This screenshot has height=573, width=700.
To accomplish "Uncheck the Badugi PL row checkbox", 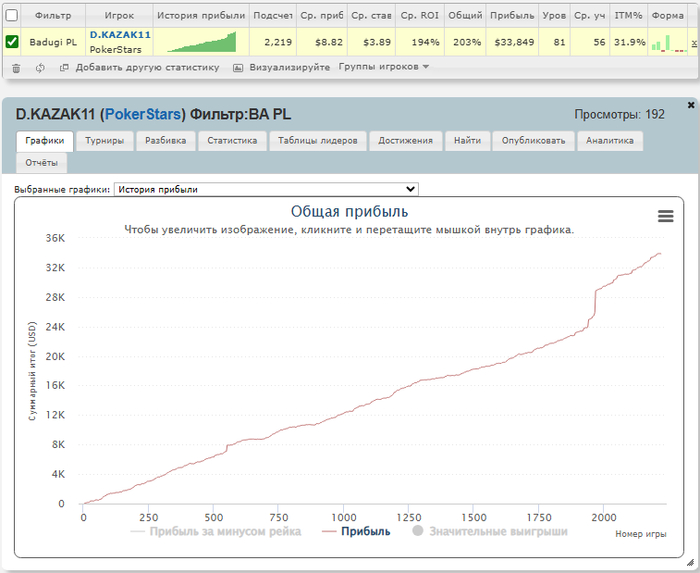I will (12, 42).
